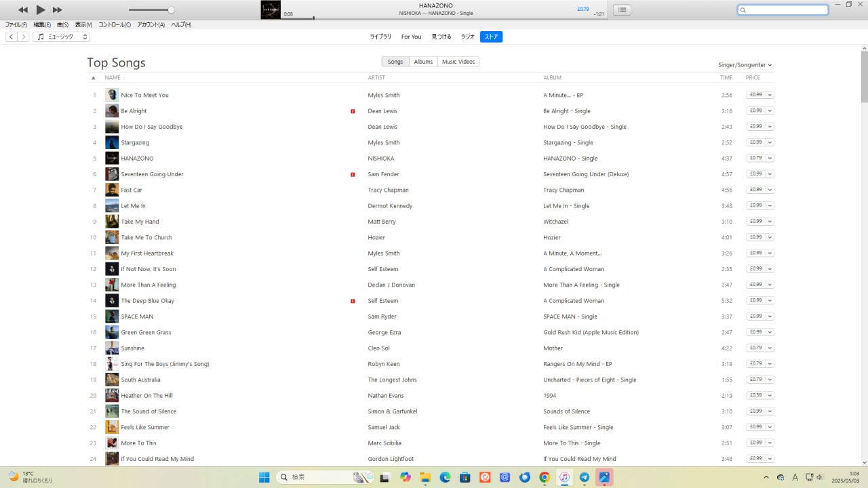Switch to the ラジオ tab

coord(467,37)
